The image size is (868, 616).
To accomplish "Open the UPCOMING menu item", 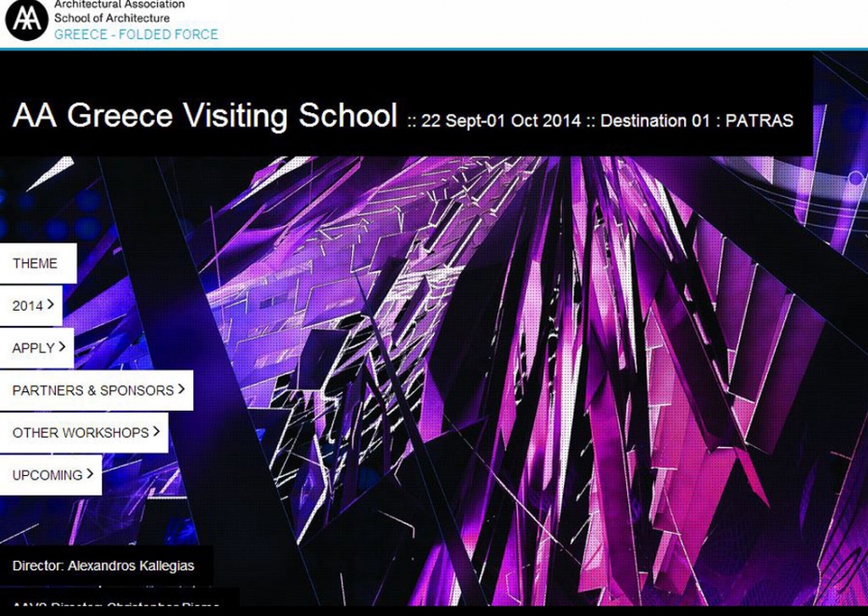I will pos(50,475).
